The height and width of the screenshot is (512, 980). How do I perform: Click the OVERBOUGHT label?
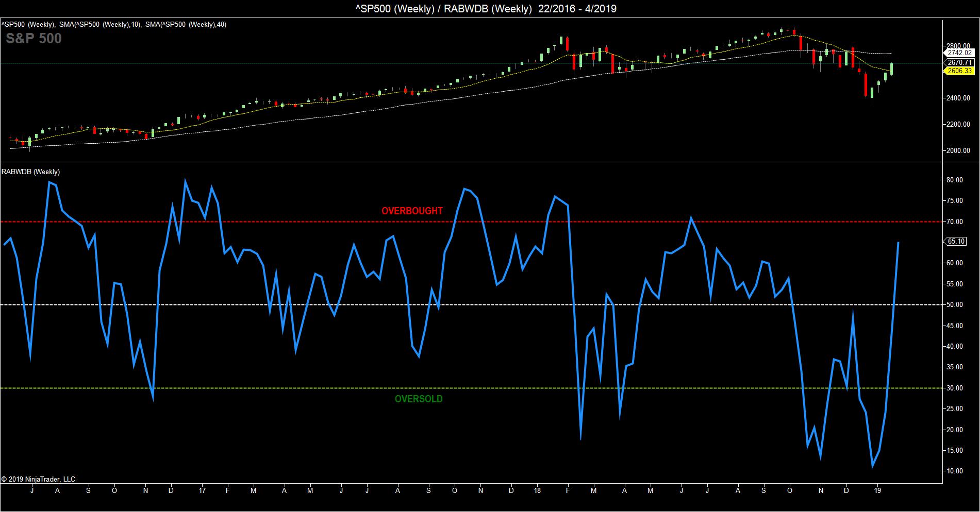pyautogui.click(x=412, y=211)
